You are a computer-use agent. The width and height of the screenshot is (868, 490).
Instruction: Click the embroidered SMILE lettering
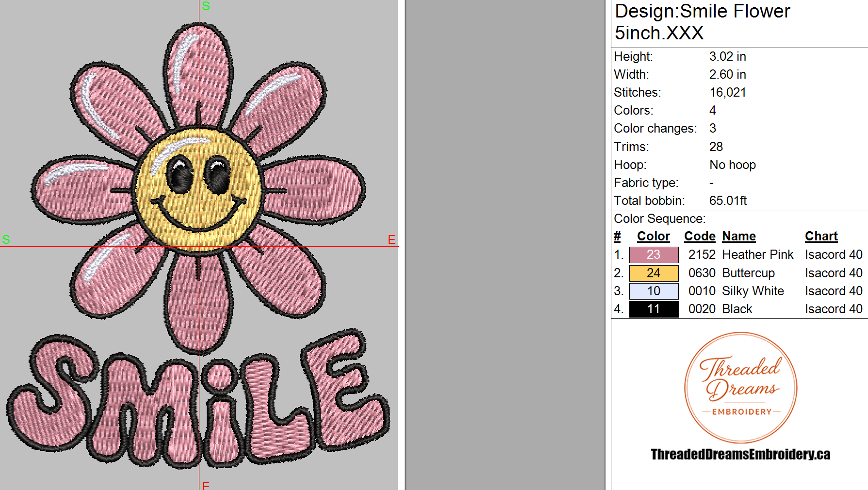(x=198, y=399)
